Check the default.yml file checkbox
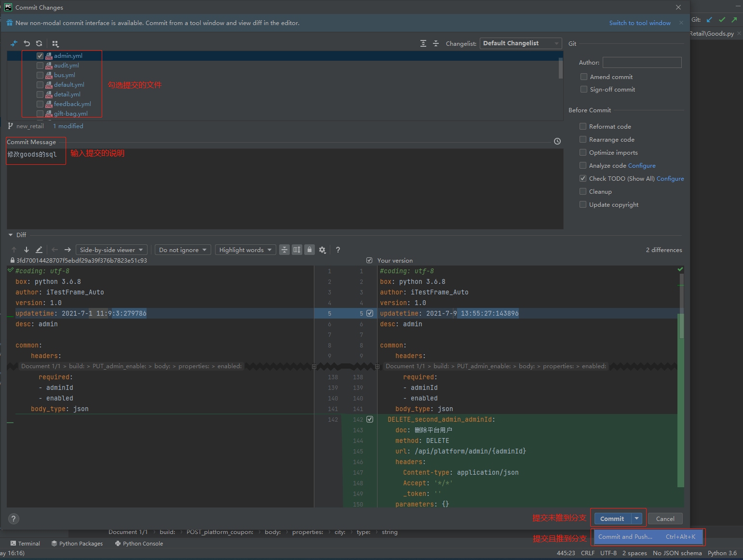Image resolution: width=743 pixels, height=560 pixels. [40, 85]
